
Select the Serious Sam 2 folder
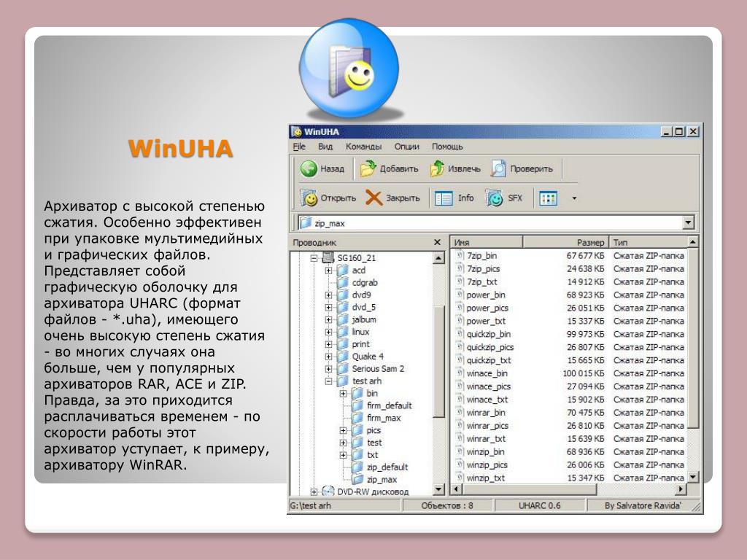coord(378,369)
